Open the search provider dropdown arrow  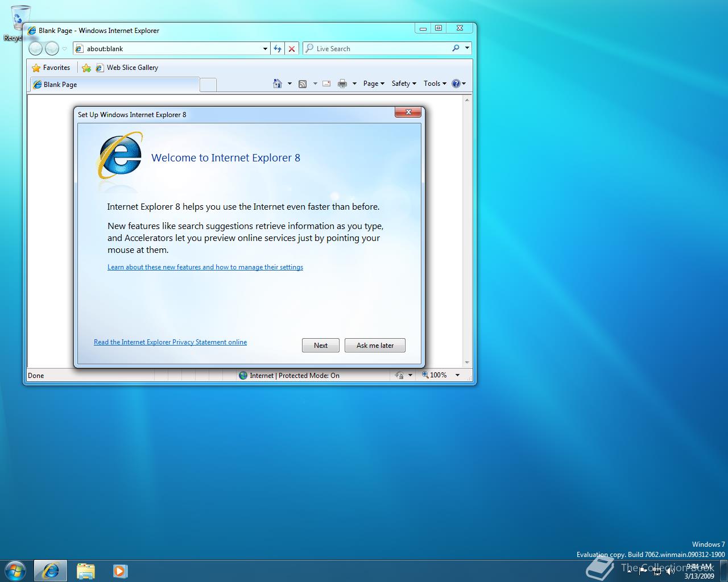(467, 48)
